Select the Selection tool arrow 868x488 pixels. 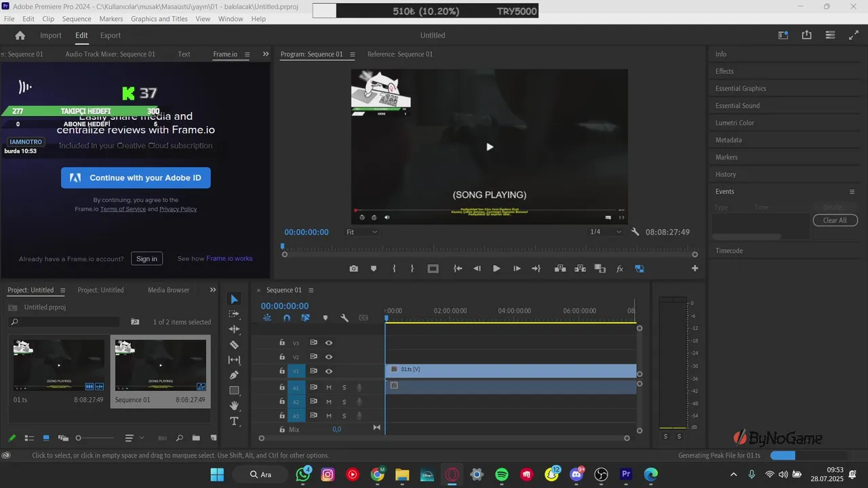pos(234,299)
